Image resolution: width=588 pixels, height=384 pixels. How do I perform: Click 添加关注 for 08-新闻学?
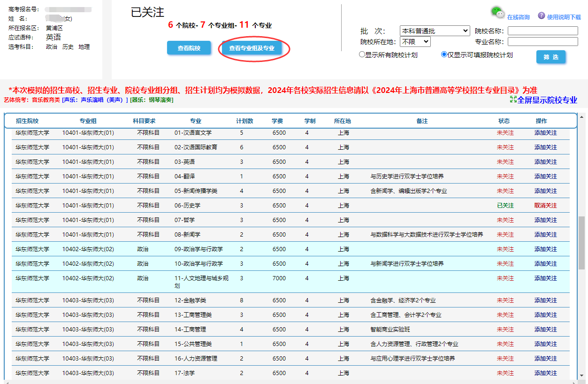[x=546, y=235]
